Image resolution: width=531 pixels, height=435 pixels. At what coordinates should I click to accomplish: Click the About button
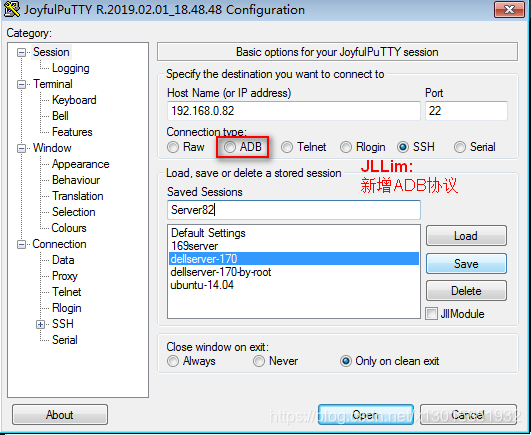[60, 415]
